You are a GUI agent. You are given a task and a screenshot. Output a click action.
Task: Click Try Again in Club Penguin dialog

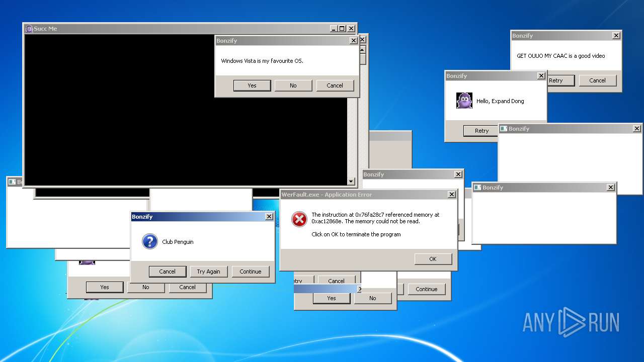coord(209,271)
